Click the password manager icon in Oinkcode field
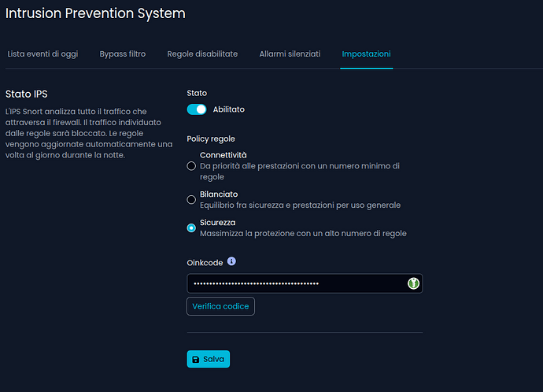543x392 pixels. pos(413,283)
